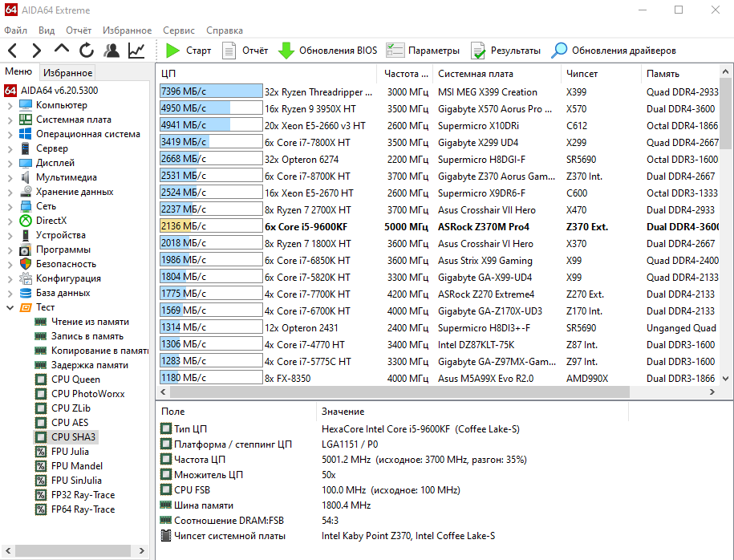
Task: Click the green Обновления BIOS download arrow
Action: point(286,50)
